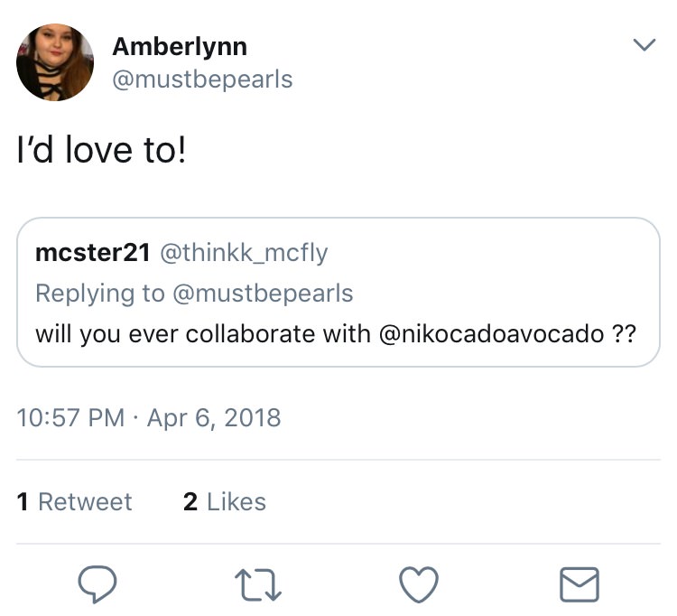The height and width of the screenshot is (616, 677).
Task: Click @mustbepearls in the Replying to line
Action: [x=263, y=294]
